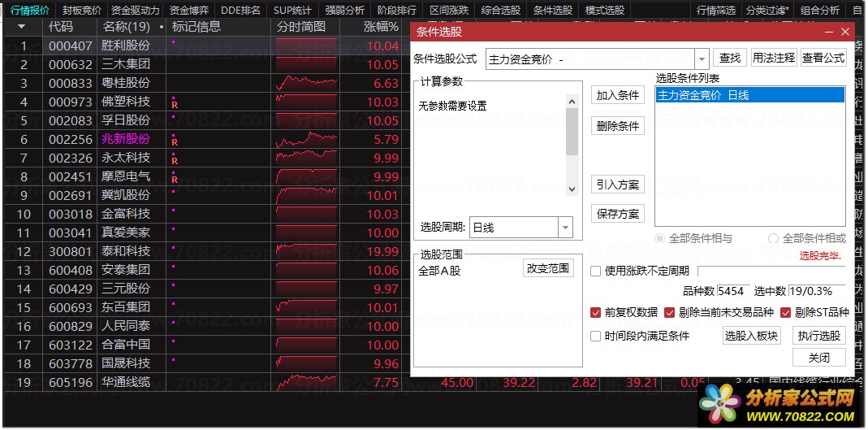Select stock row 胜利股份
Screen dimensions: 868x430
126,46
